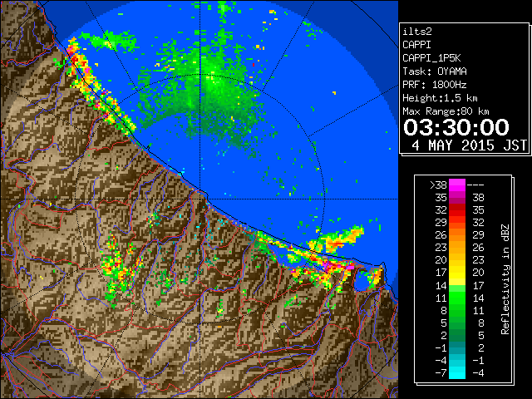Image resolution: width=532 pixels, height=399 pixels.
Task: Pick the magenta band of reflectivity scale
Action: (457, 185)
